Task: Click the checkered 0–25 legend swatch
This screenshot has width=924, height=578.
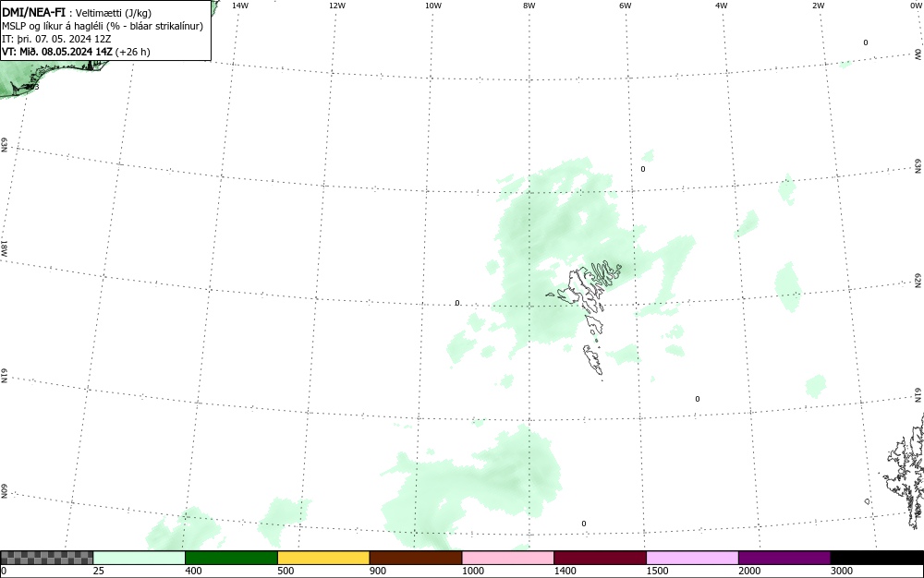Action: click(x=46, y=558)
